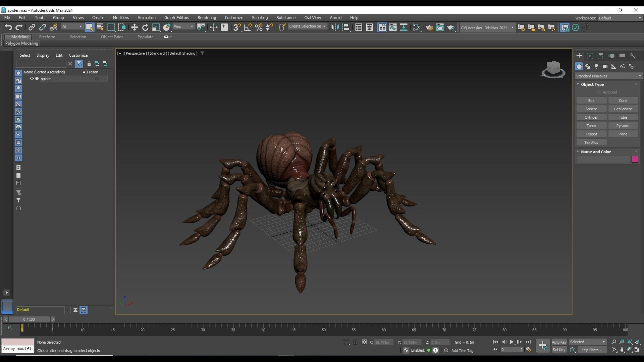Toggle the scene explorer lock icon
Viewport: 644px width, 362px height.
coord(89,64)
